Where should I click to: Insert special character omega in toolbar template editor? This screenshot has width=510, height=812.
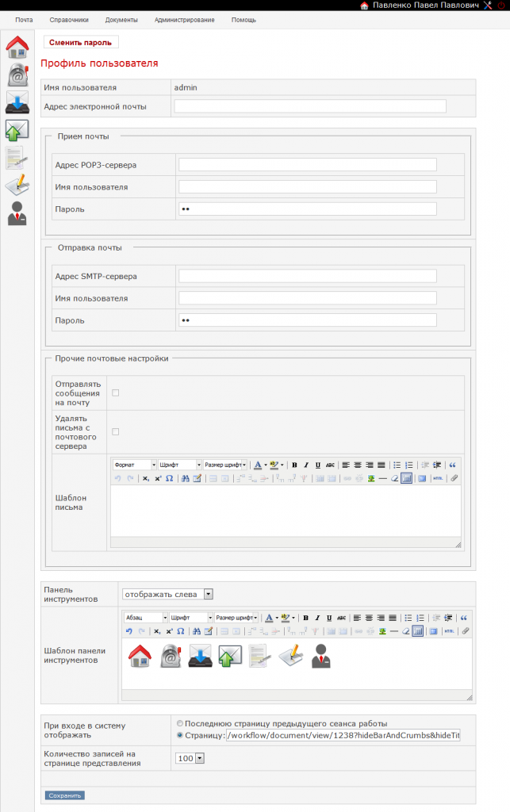181,631
